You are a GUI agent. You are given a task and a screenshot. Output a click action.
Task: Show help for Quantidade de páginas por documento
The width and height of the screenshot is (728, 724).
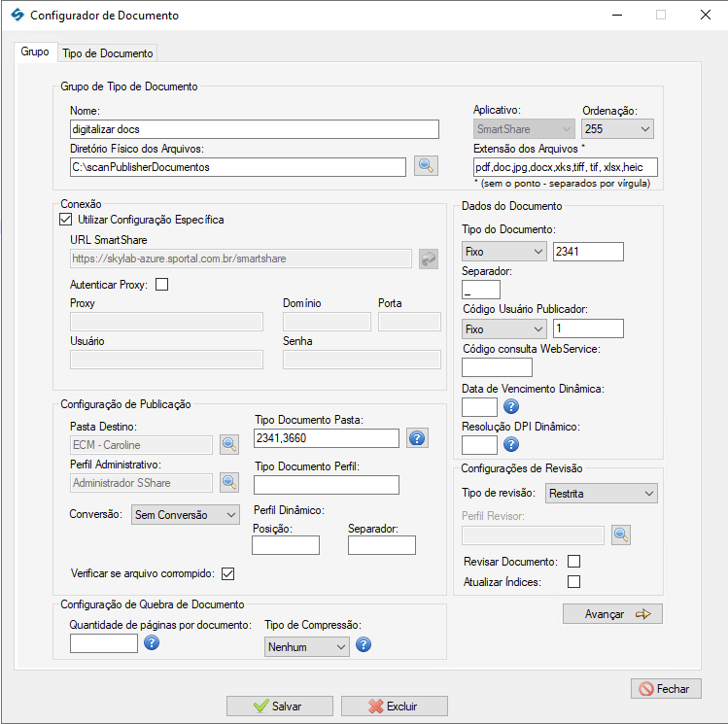tap(152, 643)
